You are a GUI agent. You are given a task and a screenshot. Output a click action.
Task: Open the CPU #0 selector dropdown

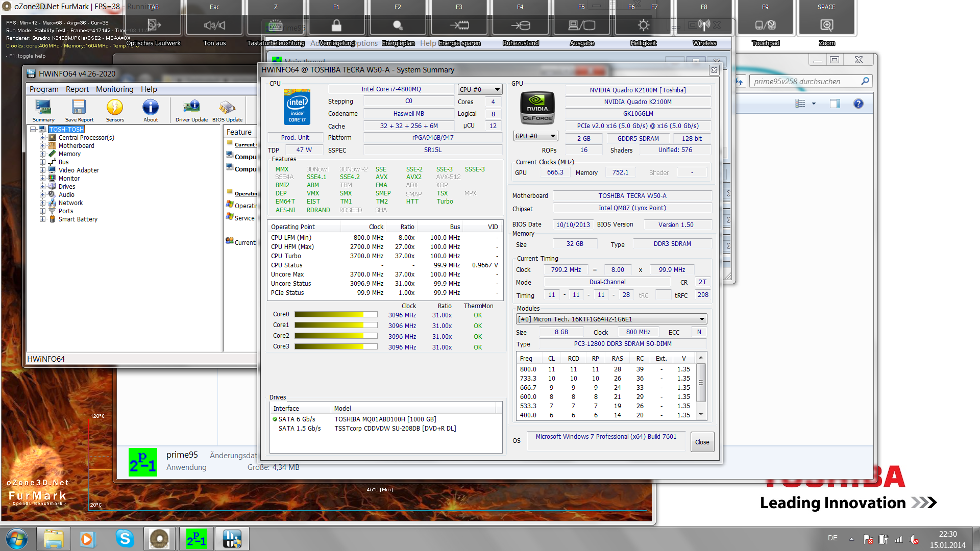point(480,89)
